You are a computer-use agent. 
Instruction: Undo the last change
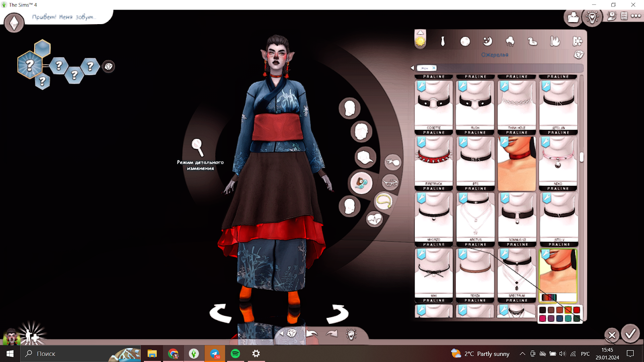tap(312, 333)
